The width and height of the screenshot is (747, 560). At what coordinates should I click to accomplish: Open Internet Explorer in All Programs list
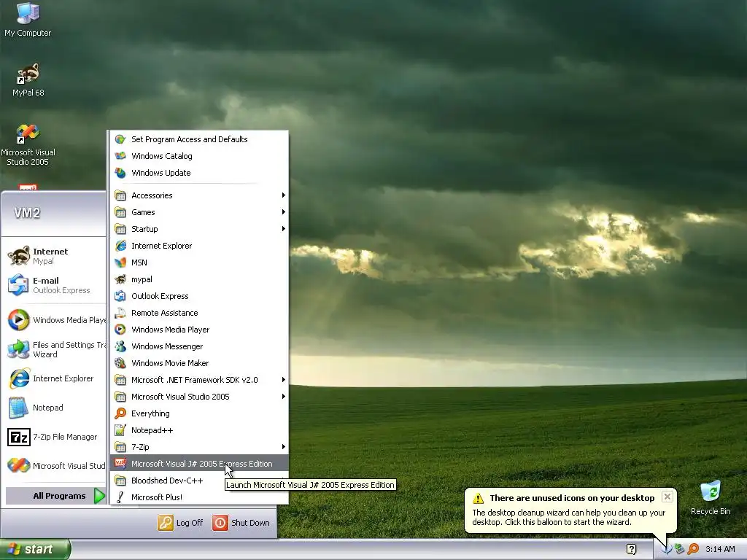[200, 246]
